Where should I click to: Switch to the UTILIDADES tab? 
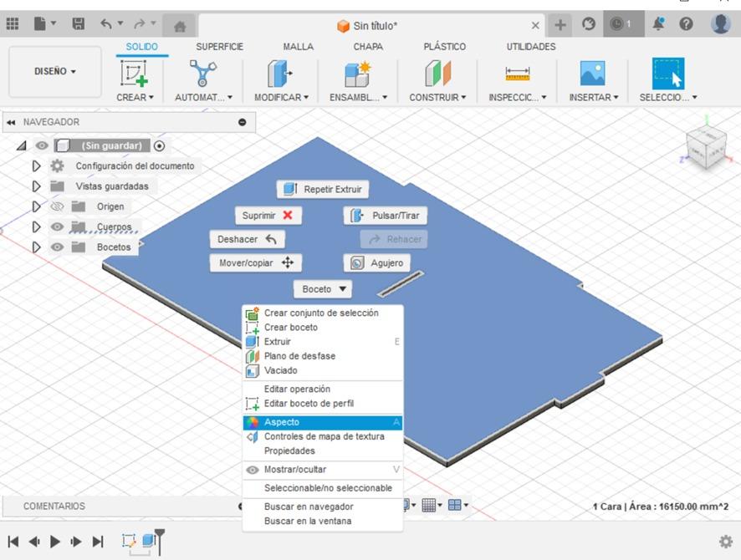pos(531,47)
